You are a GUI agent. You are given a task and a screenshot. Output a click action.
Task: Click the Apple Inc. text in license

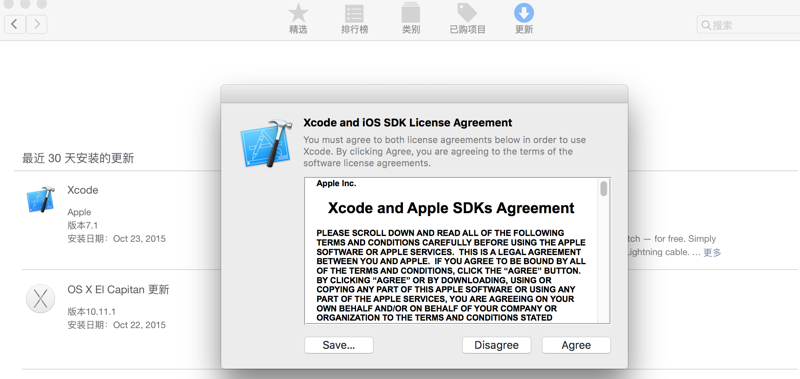(x=336, y=184)
